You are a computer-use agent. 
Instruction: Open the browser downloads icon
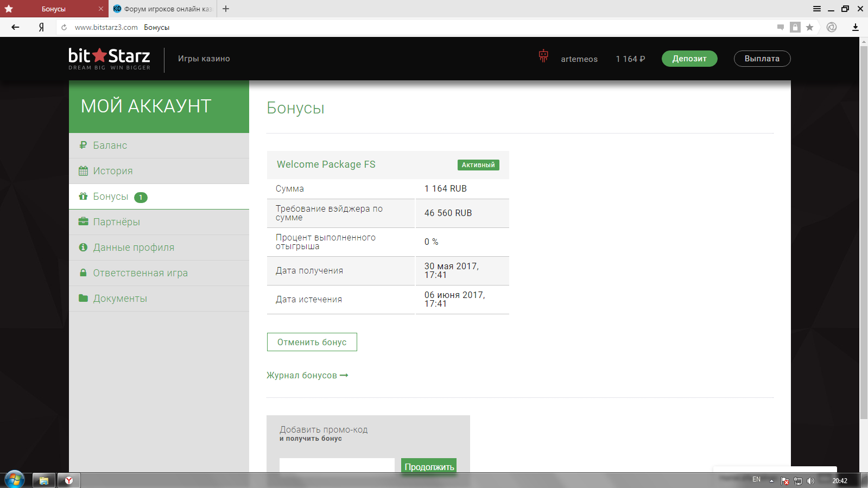point(856,27)
